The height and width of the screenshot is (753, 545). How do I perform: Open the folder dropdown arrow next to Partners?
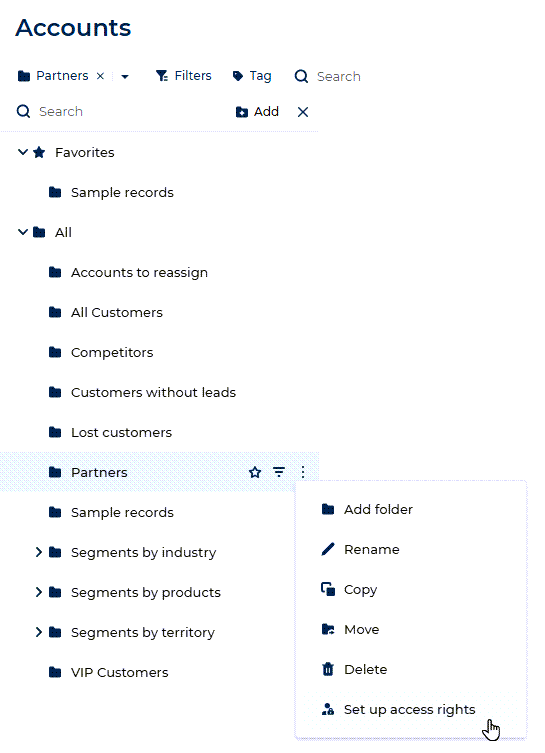125,76
